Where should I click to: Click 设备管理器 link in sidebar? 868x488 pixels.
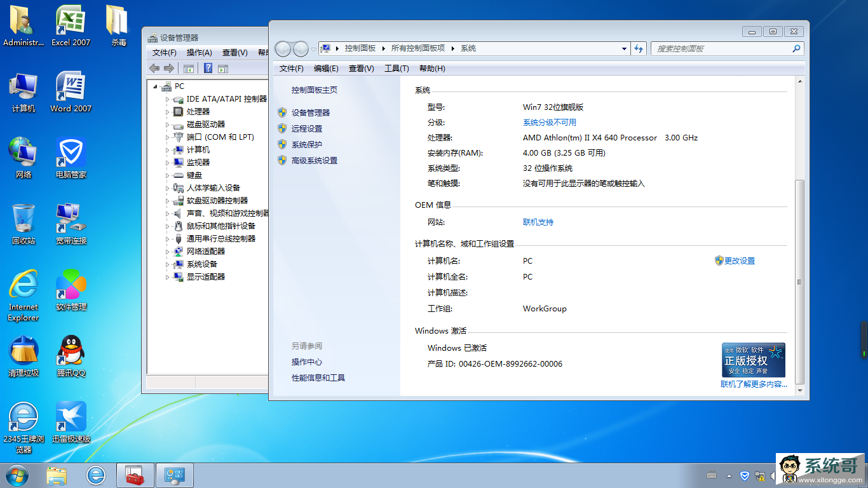[x=311, y=112]
